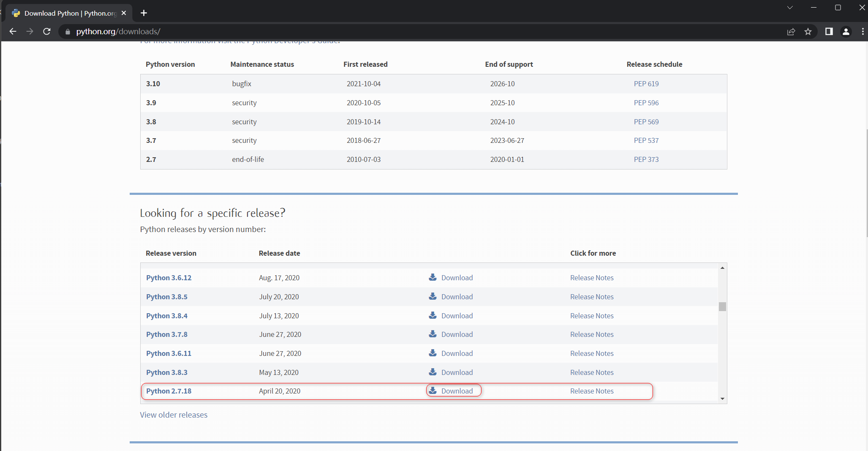The image size is (868, 451).
Task: Open Release Notes for Python 3.7.8
Action: click(x=592, y=334)
